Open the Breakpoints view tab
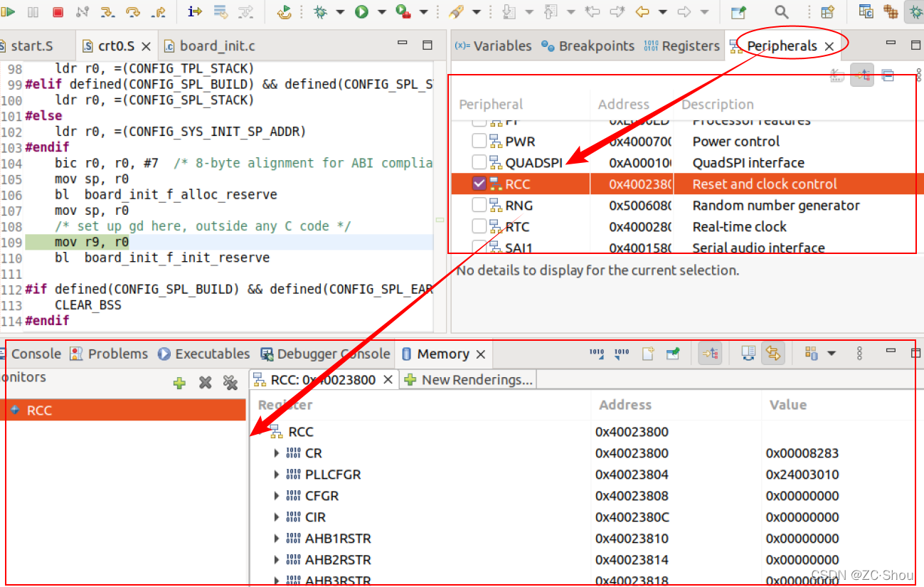 588,46
